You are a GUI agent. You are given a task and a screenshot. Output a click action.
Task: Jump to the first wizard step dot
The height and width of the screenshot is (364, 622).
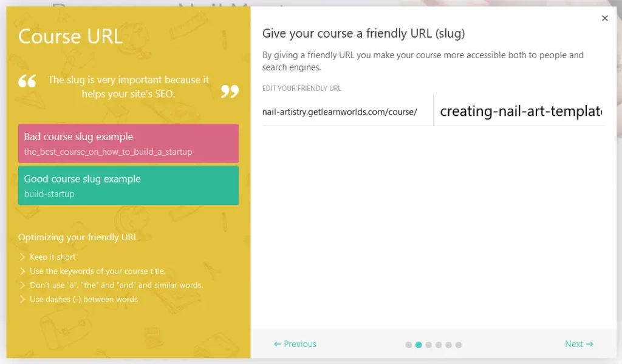408,345
